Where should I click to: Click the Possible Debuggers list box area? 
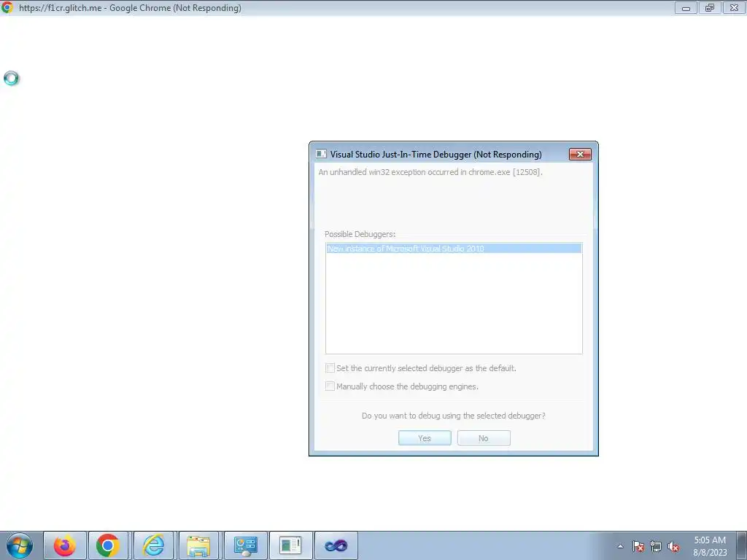(454, 298)
